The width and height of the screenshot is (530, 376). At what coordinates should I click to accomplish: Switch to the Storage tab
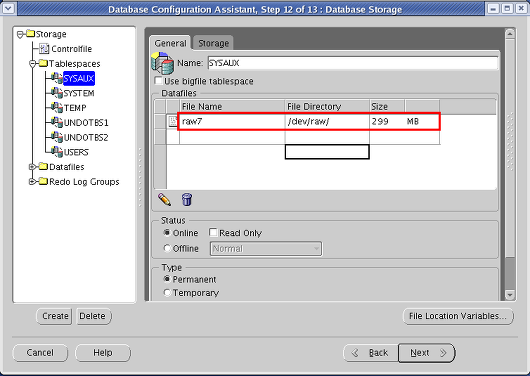213,43
